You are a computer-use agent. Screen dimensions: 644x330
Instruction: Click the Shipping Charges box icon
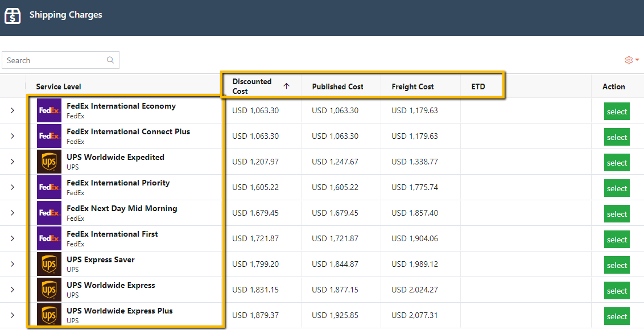click(13, 16)
